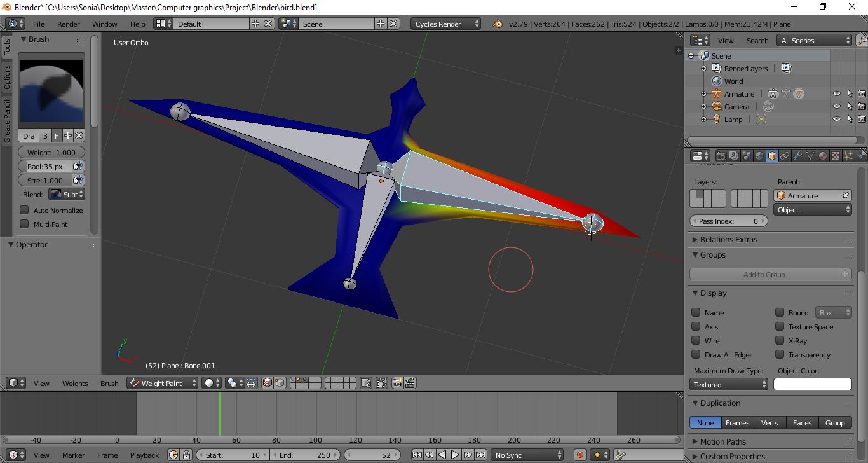This screenshot has width=868, height=463.
Task: Enable the Auto Normalize checkbox
Action: [x=24, y=210]
